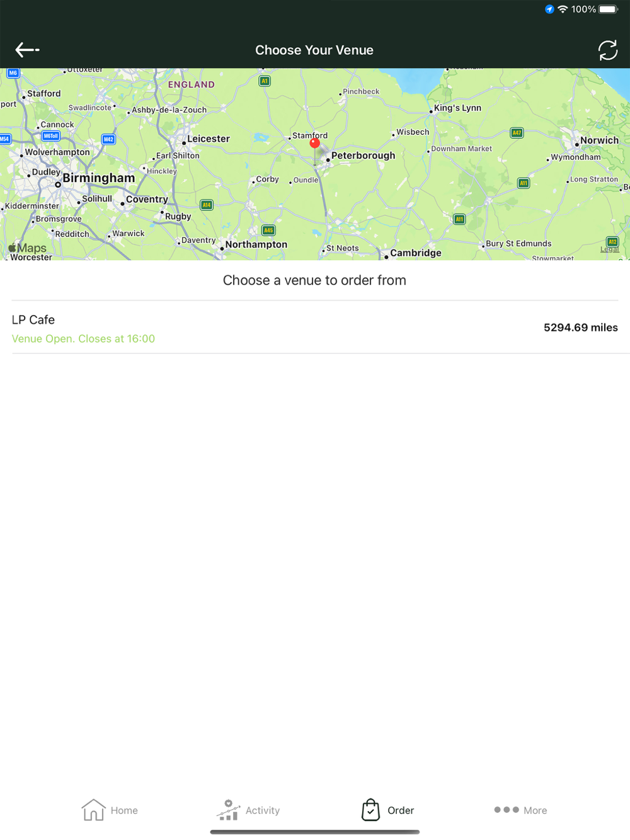Click Birmingham label on the map
This screenshot has height=840, width=630.
click(98, 178)
